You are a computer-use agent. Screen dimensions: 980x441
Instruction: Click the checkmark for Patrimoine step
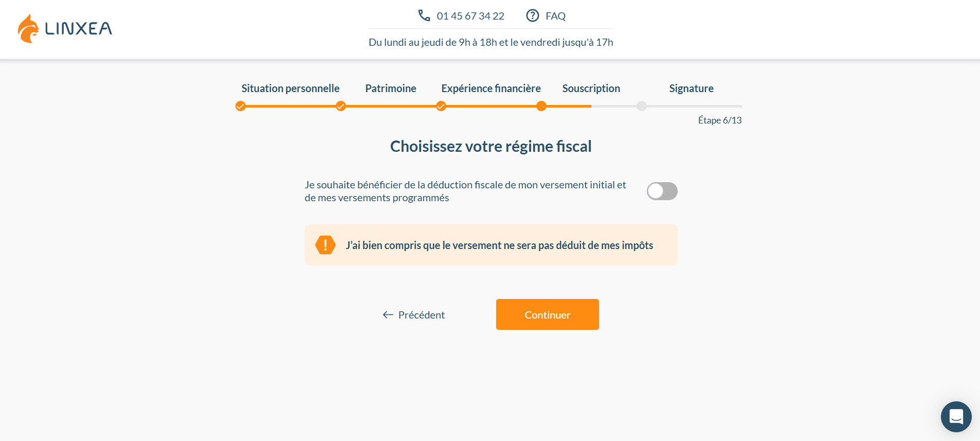pos(340,106)
